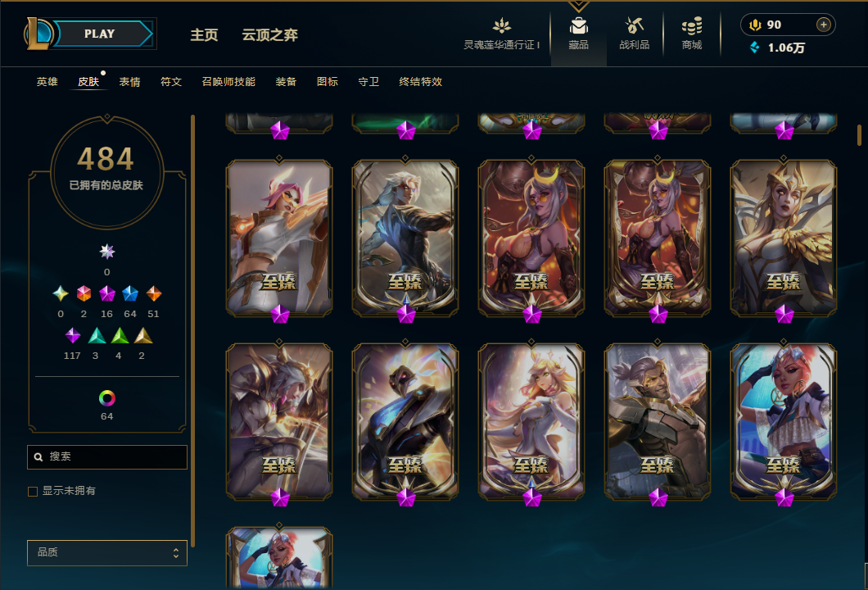Open the 商城 store coins icon
Screen dimensions: 868x590
(691, 25)
